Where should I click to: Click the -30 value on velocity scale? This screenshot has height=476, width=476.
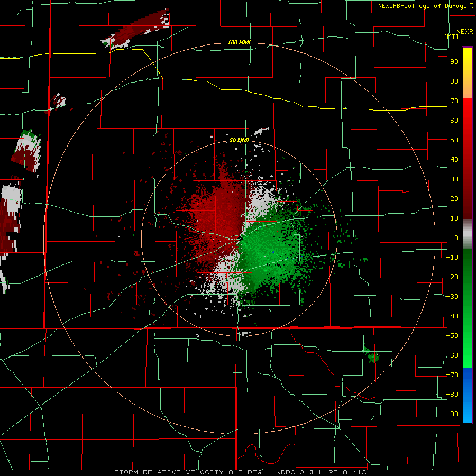tap(452, 297)
